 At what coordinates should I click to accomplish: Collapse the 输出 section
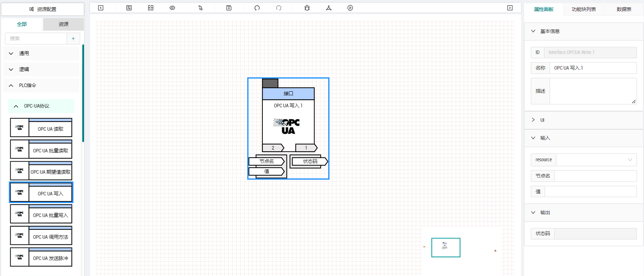[x=584, y=212]
